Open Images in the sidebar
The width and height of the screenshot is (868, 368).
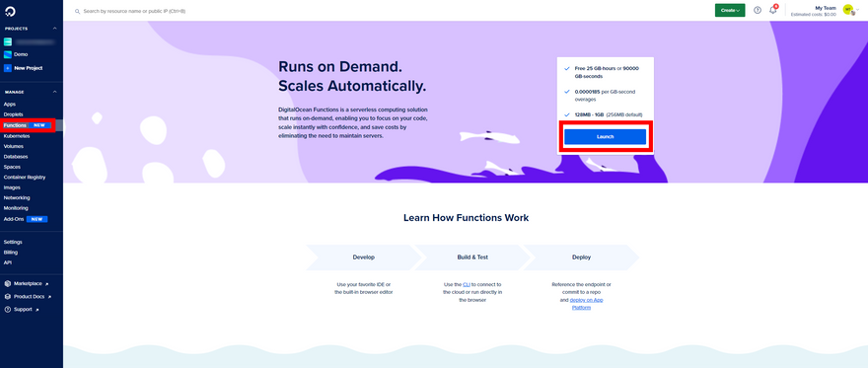coord(12,187)
